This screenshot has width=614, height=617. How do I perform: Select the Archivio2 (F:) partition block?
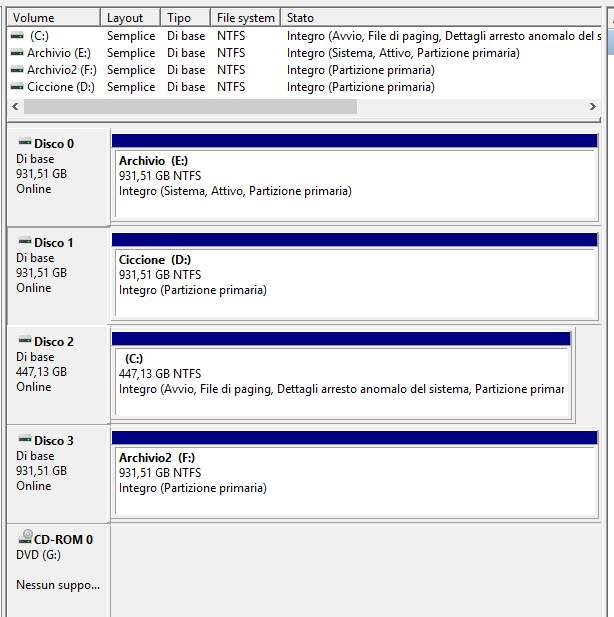(x=355, y=479)
